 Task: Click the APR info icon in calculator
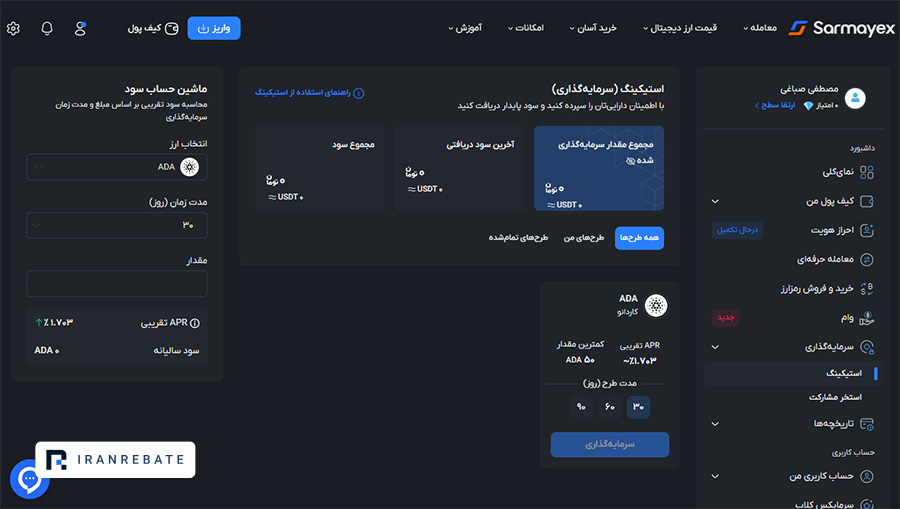pos(195,323)
